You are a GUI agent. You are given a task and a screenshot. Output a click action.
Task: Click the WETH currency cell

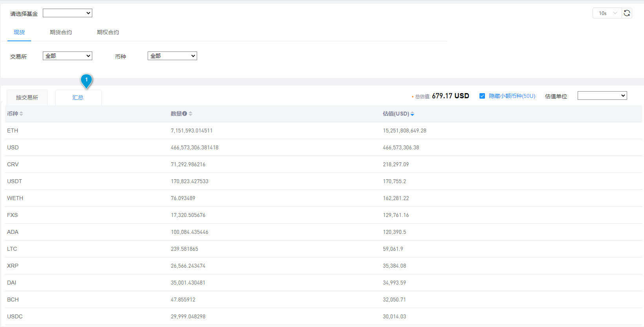(x=15, y=198)
